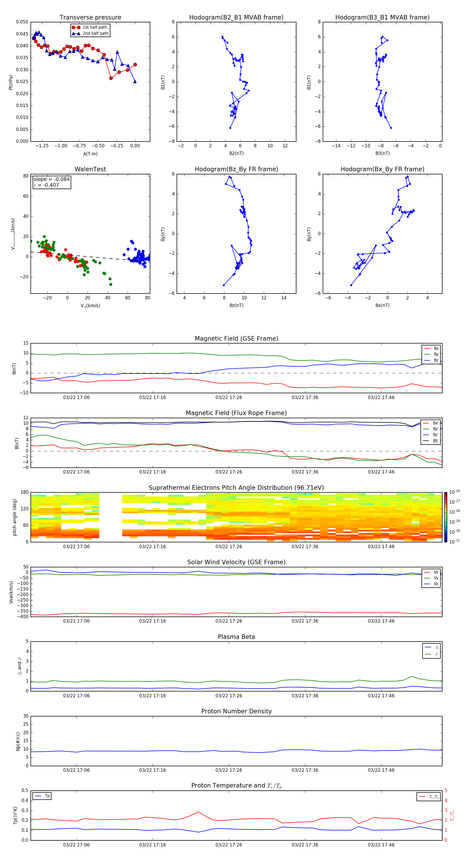Select the Vy entry in velocity legend
473x868 pixels.
pyautogui.click(x=431, y=578)
